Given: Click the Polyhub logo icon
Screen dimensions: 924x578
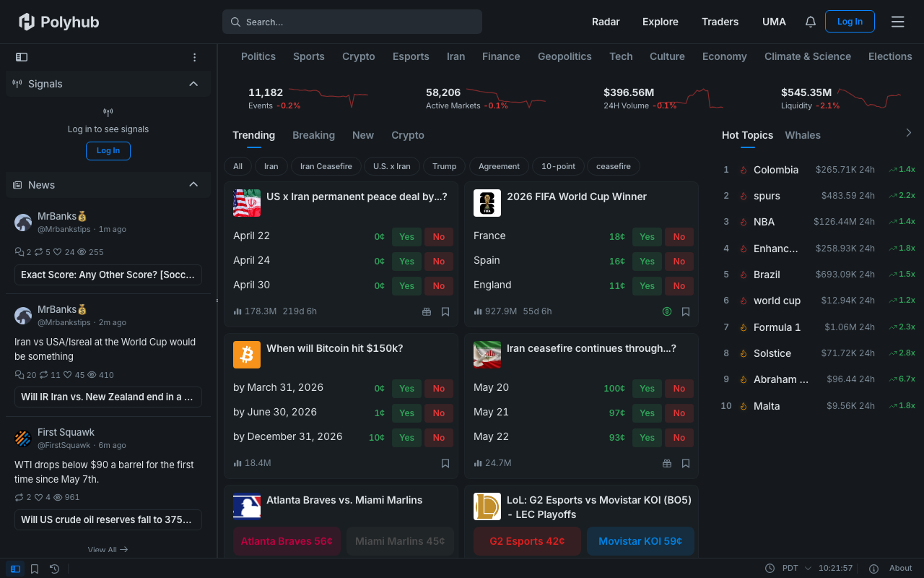Looking at the screenshot, I should tap(27, 22).
